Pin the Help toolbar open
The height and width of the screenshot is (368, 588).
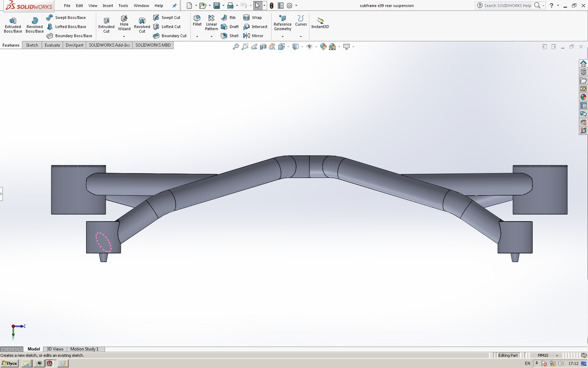(x=174, y=6)
